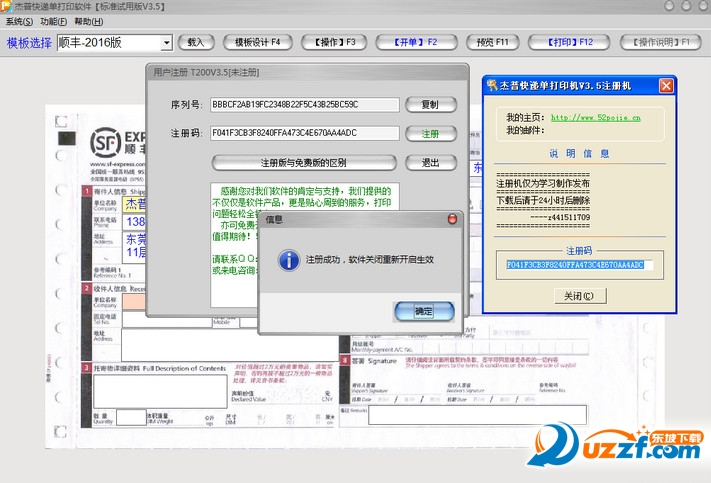This screenshot has width=711, height=483.
Task: Open the 帮助(H) menu
Action: pyautogui.click(x=88, y=21)
